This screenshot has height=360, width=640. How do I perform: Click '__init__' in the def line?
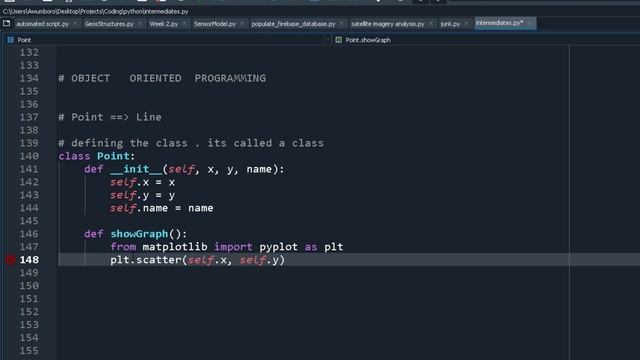[136, 169]
